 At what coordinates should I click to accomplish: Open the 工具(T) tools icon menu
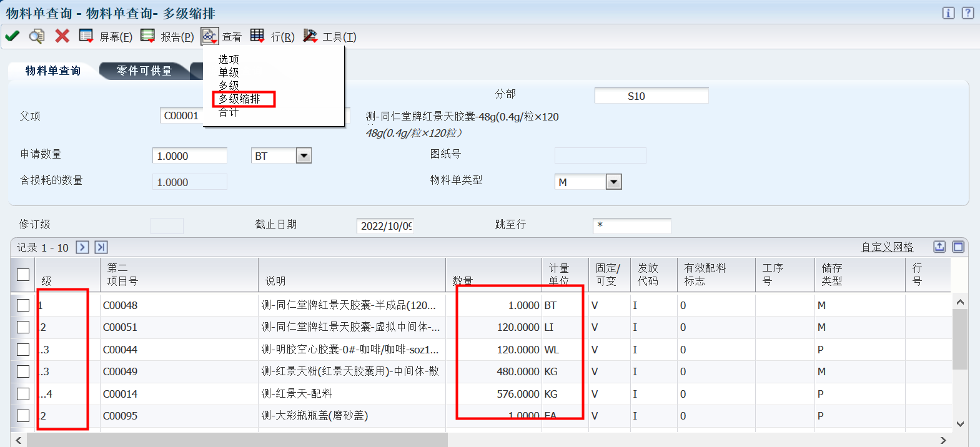pyautogui.click(x=310, y=36)
